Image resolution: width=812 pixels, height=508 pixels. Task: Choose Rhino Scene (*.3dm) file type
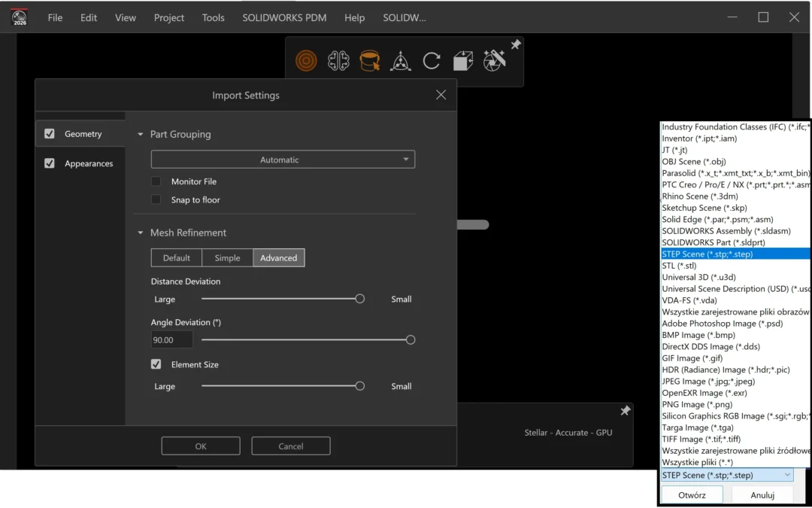coord(736,196)
